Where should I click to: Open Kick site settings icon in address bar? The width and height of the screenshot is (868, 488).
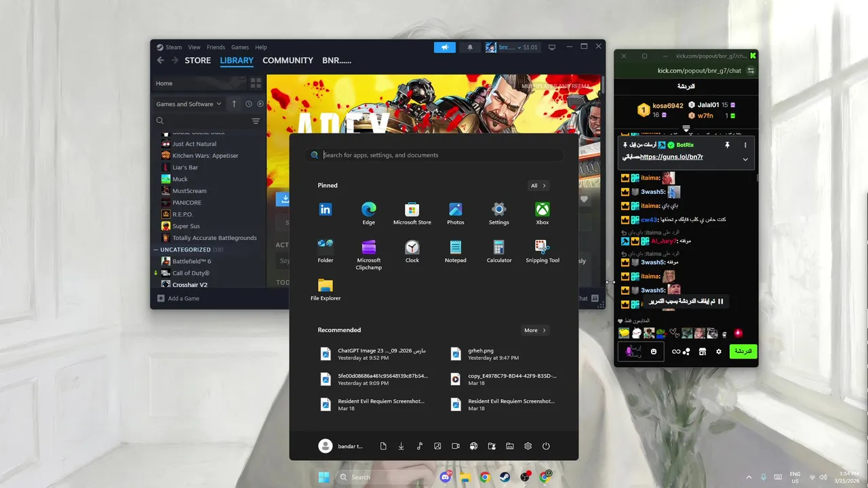pyautogui.click(x=751, y=70)
